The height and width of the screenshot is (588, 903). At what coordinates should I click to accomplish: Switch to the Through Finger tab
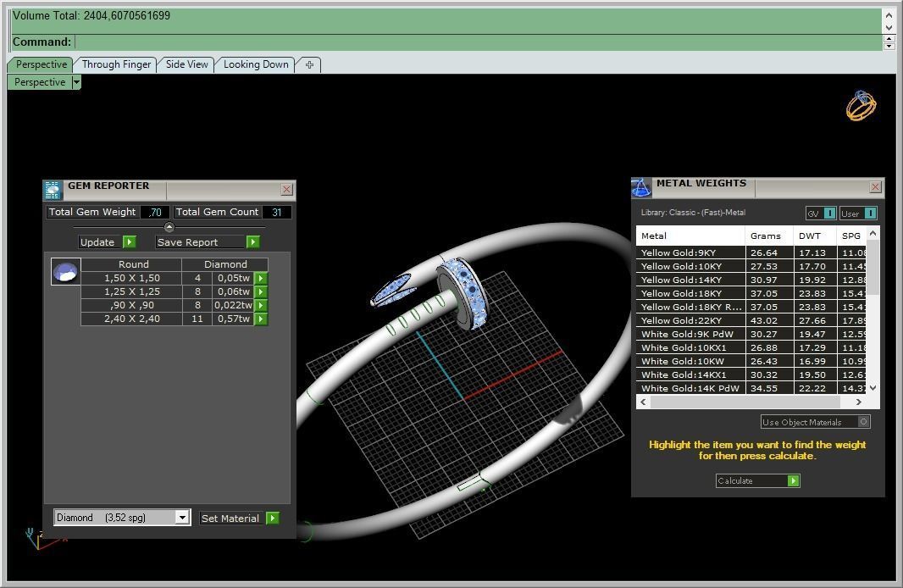point(116,64)
